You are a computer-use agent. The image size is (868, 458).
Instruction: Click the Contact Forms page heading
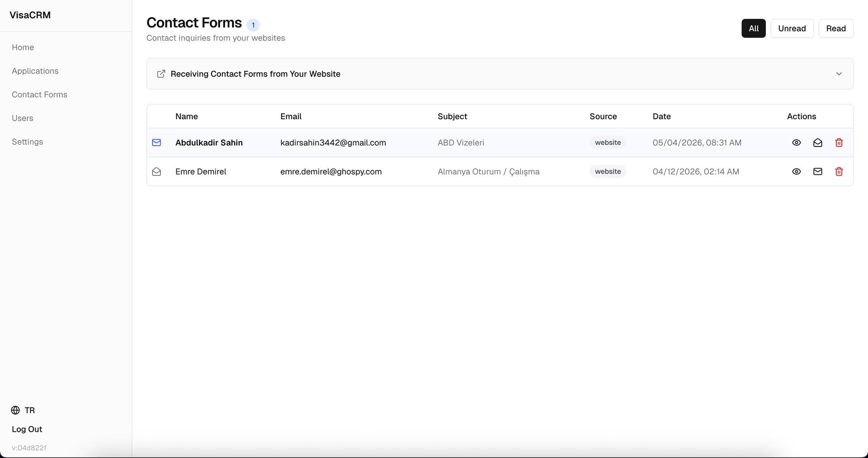click(194, 23)
